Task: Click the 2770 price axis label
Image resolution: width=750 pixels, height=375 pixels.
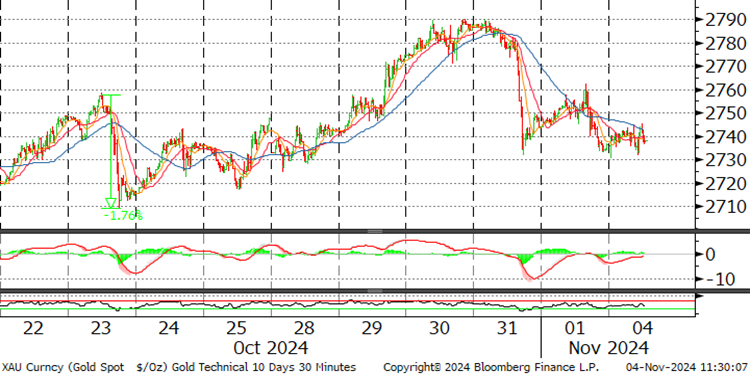Action: 726,66
